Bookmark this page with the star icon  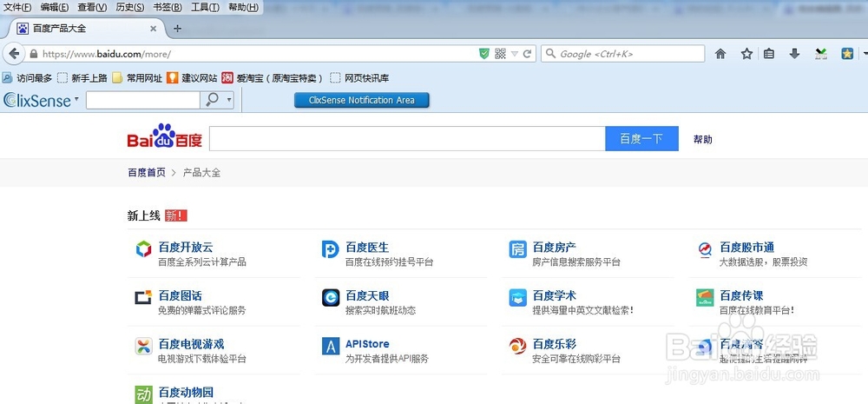pos(746,54)
